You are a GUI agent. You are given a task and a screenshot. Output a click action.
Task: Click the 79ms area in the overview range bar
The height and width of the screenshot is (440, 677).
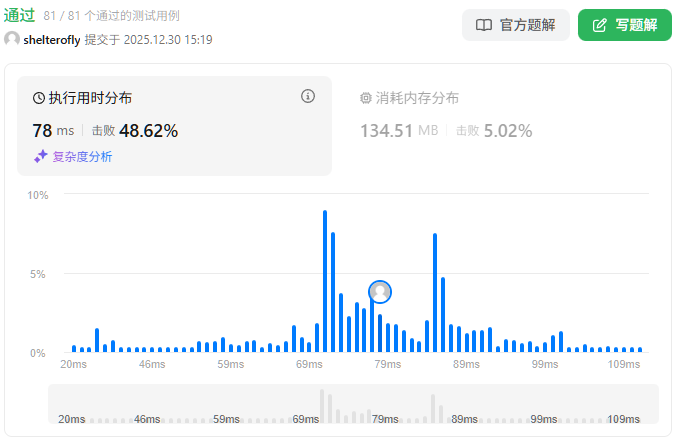click(x=385, y=419)
